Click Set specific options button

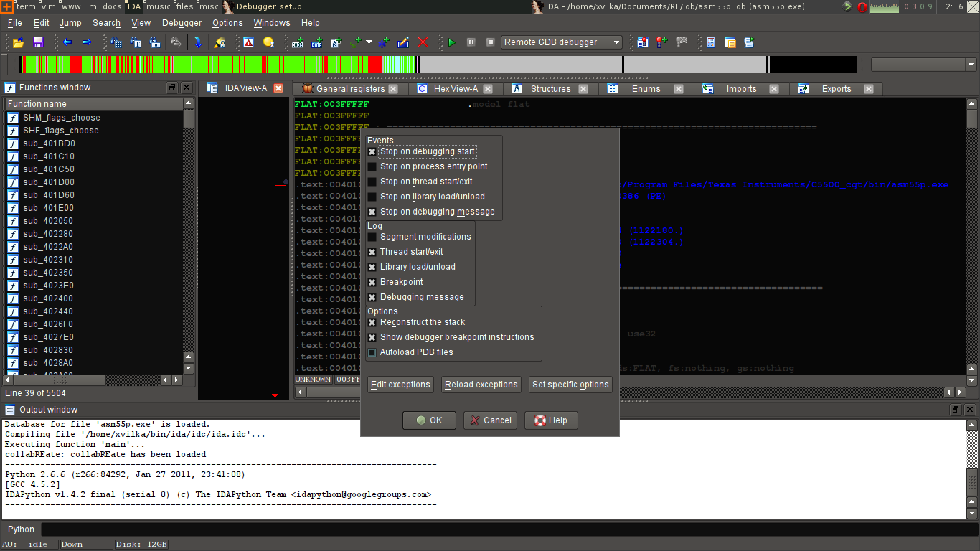tap(570, 385)
